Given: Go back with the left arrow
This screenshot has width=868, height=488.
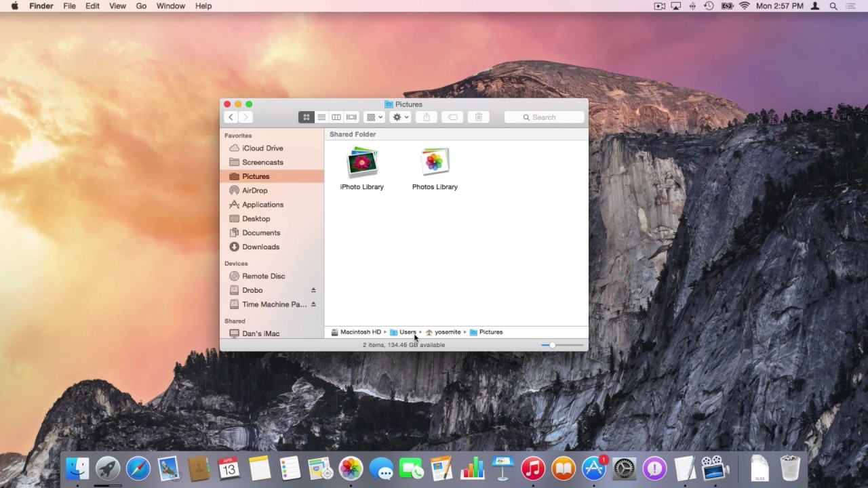Looking at the screenshot, I should pos(231,117).
